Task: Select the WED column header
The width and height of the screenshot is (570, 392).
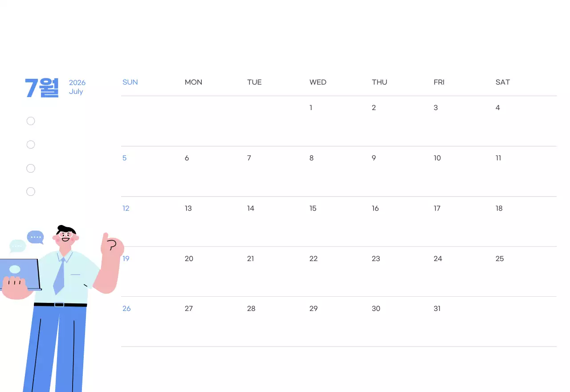Action: tap(318, 82)
